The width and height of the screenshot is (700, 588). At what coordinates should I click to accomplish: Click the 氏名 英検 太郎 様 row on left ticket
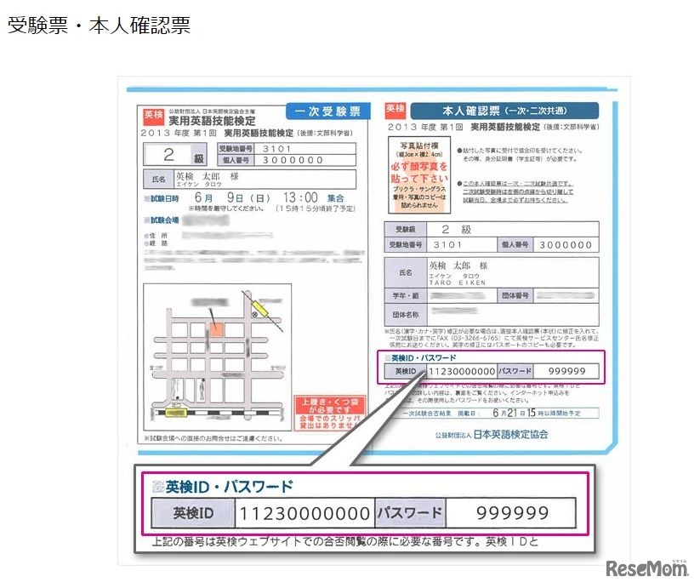click(249, 179)
